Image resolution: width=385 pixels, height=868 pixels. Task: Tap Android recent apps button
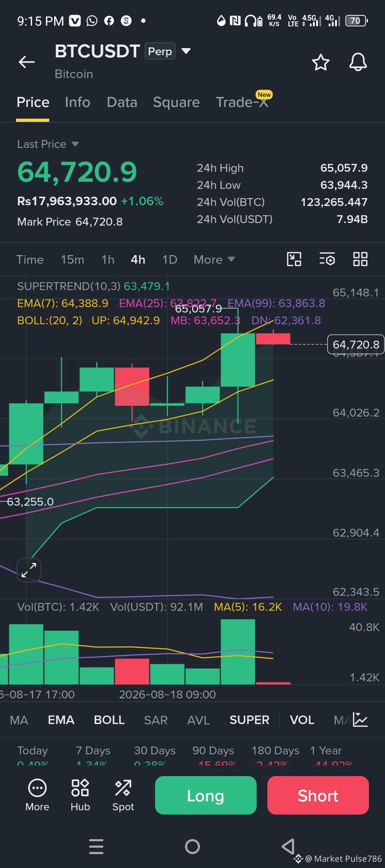tap(96, 846)
